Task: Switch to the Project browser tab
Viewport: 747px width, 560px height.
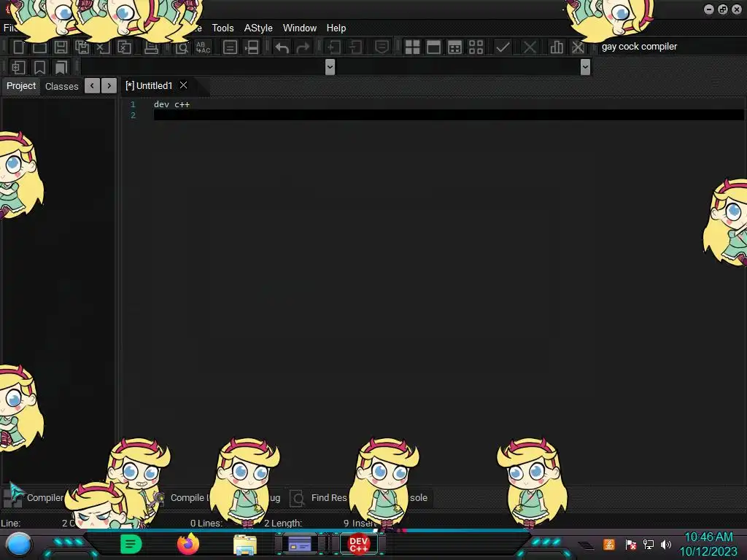Action: click(21, 86)
